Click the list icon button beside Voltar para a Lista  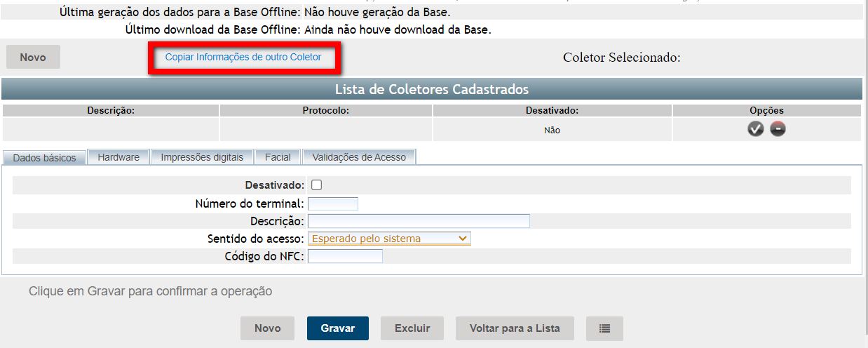[x=604, y=328]
